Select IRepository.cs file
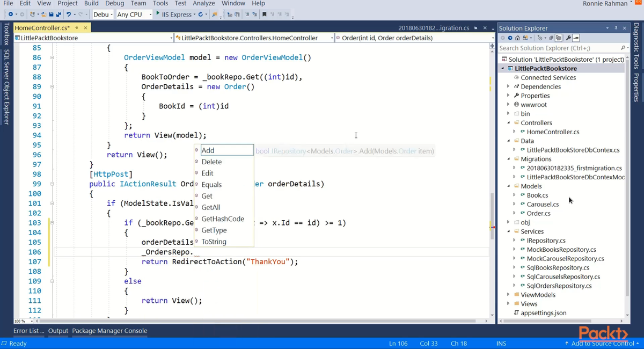Image resolution: width=644 pixels, height=349 pixels. (546, 241)
